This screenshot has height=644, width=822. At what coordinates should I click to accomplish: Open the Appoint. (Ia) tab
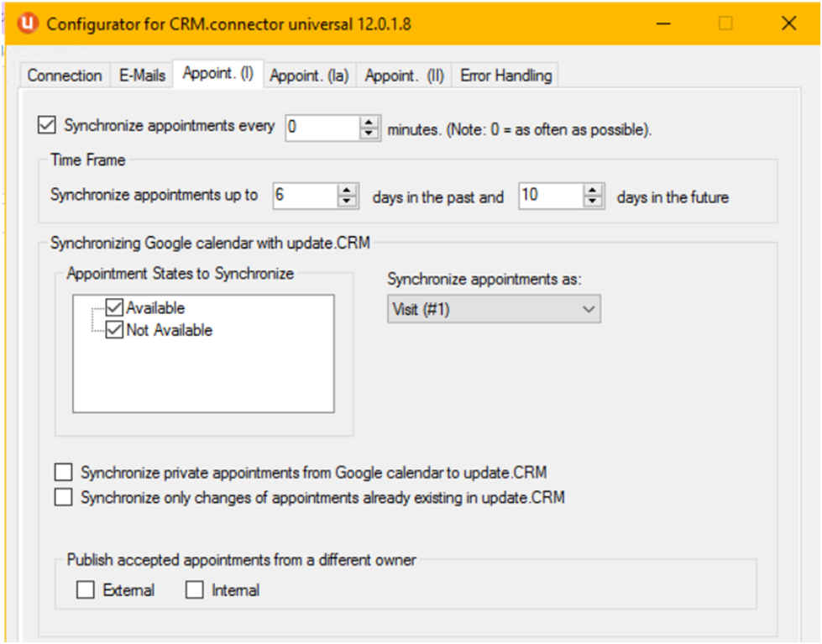[x=309, y=76]
